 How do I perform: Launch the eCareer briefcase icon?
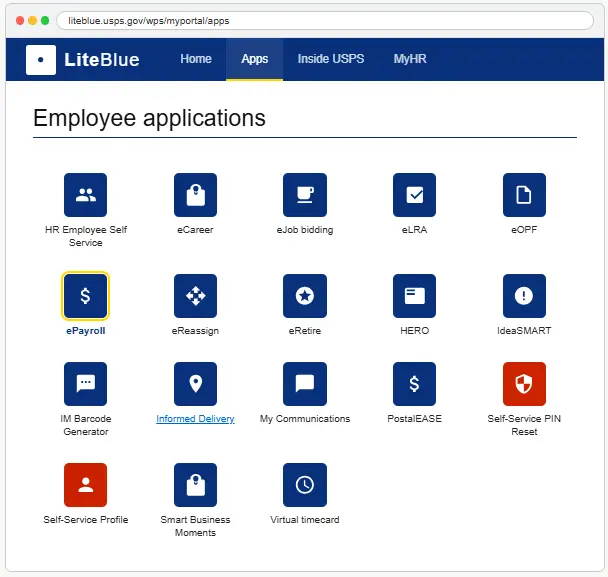point(195,195)
